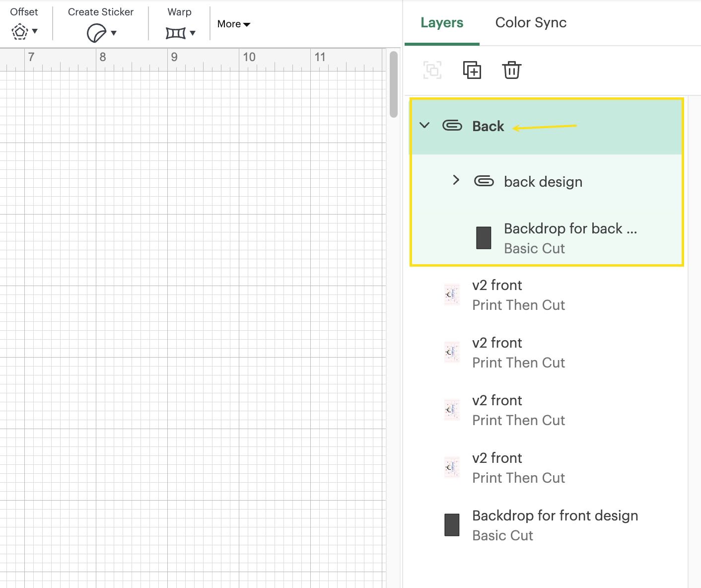The image size is (701, 588).
Task: Open the Warp dropdown arrow
Action: pos(193,33)
